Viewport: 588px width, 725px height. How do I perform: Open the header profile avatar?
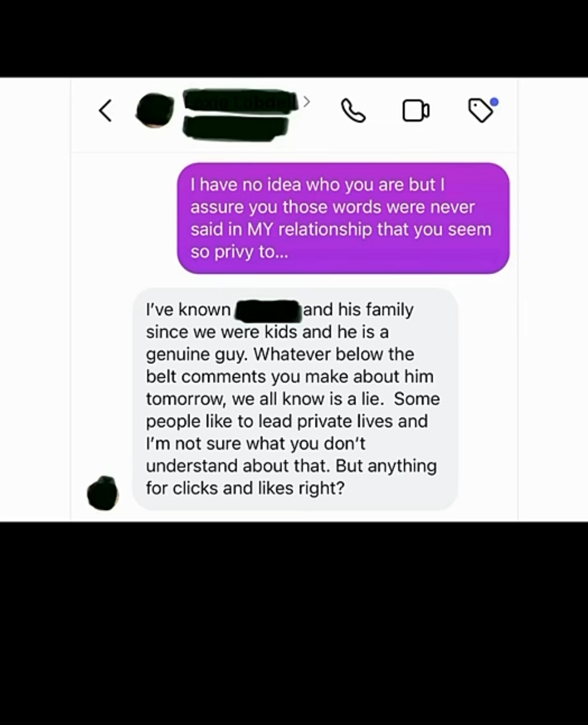(x=155, y=110)
